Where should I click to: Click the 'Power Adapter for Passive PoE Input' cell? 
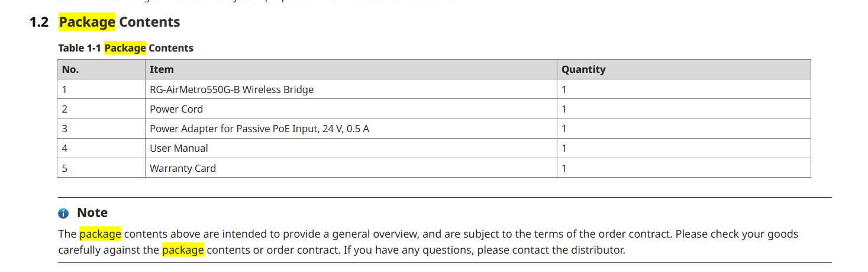click(351, 129)
